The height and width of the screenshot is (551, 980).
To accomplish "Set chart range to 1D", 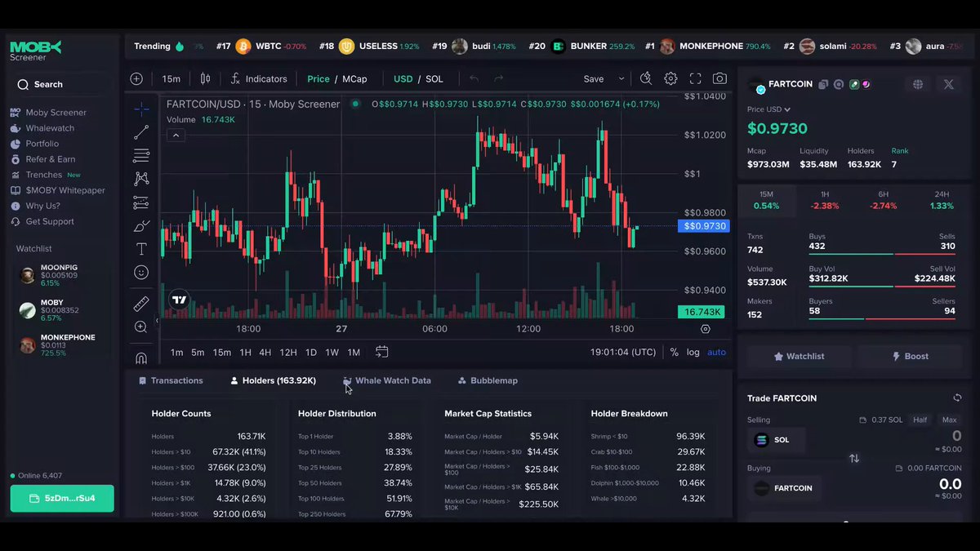I will point(311,352).
